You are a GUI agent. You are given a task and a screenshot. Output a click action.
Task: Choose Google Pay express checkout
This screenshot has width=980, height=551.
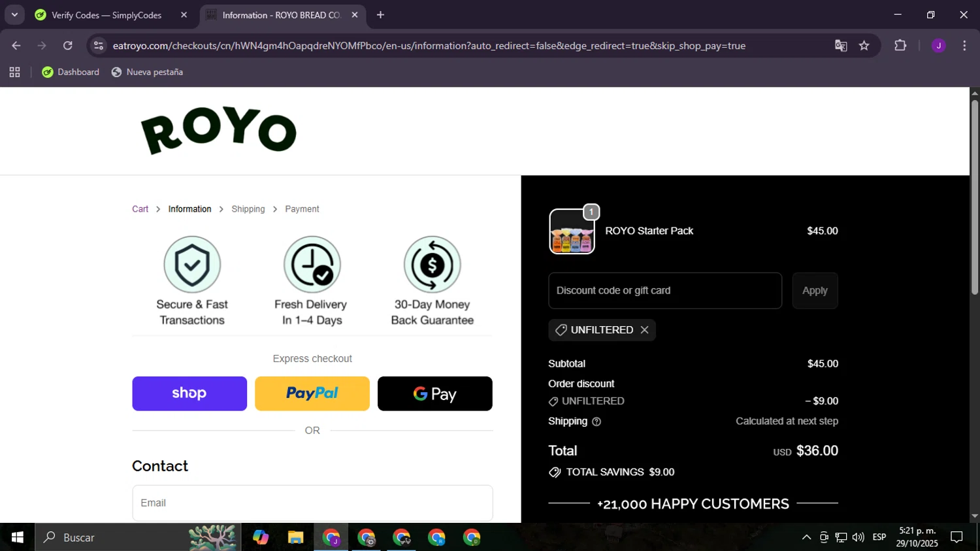click(x=435, y=393)
